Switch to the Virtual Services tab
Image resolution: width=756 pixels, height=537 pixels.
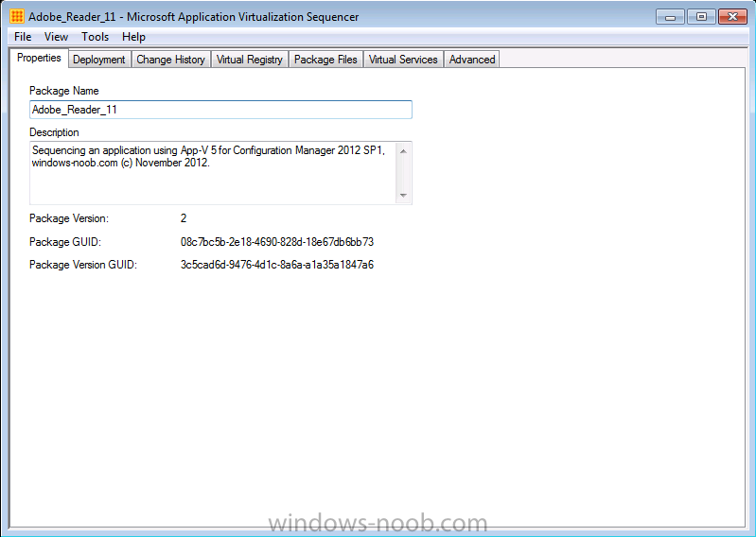(403, 60)
